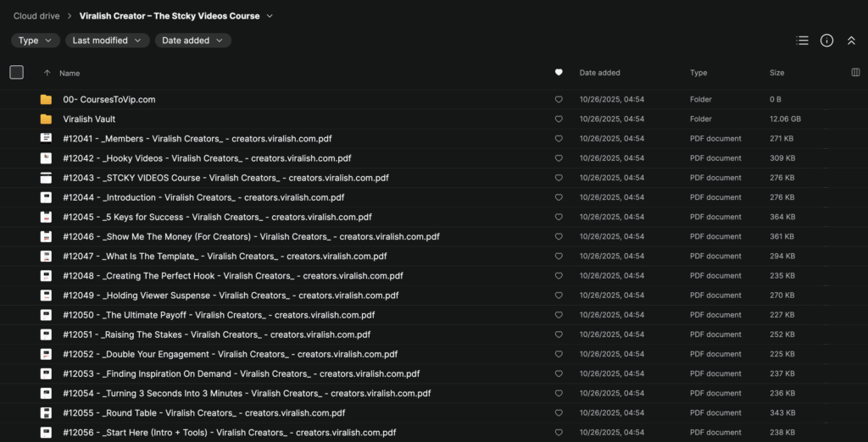Sort by Date added column header
The height and width of the screenshot is (442, 868).
click(599, 73)
